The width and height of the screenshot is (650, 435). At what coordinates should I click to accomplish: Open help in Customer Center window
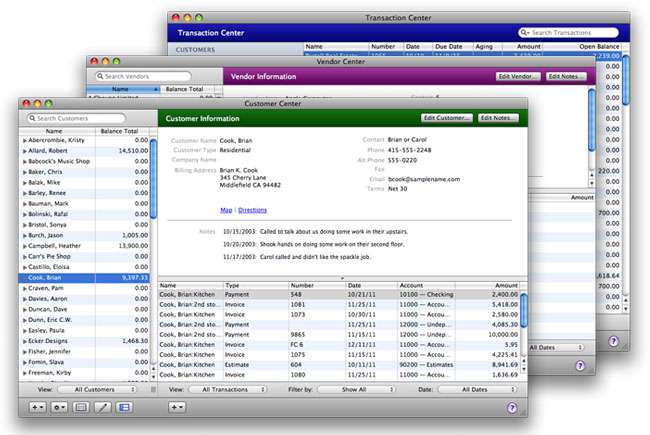[x=512, y=407]
